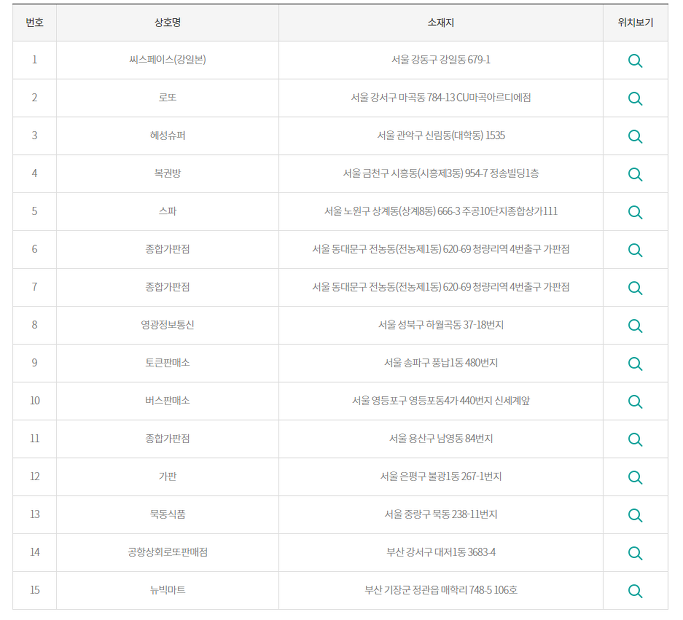683x620 pixels.
Task: Click address 서울 금천구 시흥동 954-7
Action: coord(441,173)
